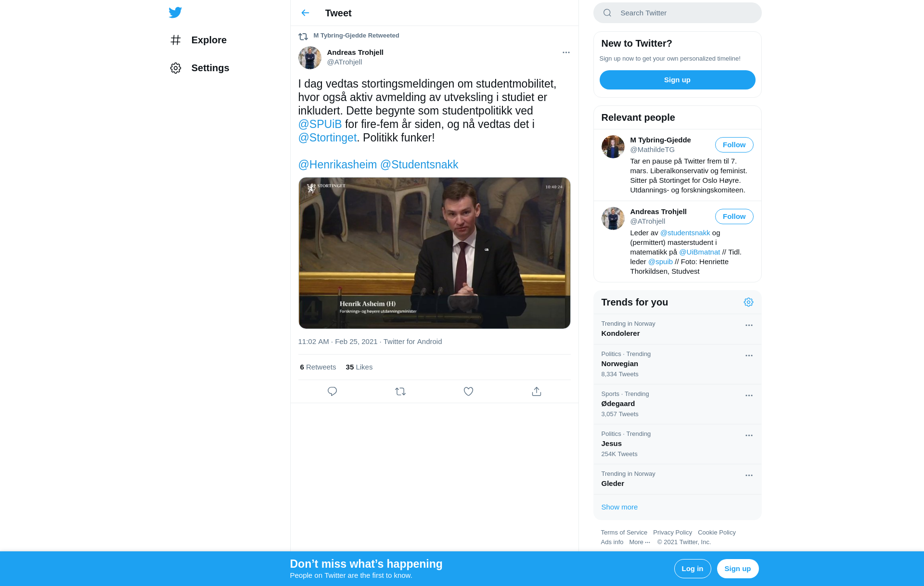Viewport: 924px width, 586px height.
Task: Open the @Stortinget mention
Action: [x=327, y=138]
